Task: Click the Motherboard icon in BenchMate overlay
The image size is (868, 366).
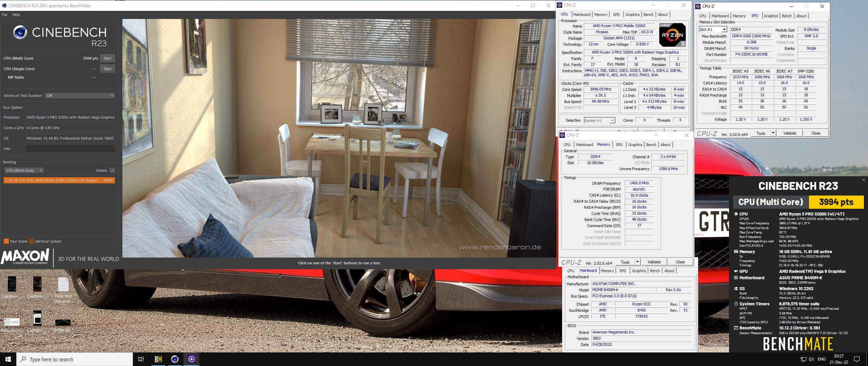Action: [736, 278]
